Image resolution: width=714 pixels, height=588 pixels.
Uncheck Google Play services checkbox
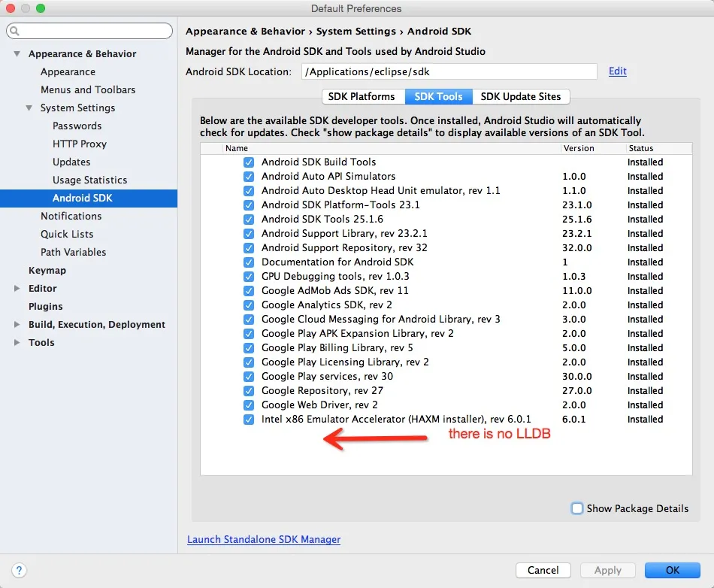pyautogui.click(x=249, y=377)
